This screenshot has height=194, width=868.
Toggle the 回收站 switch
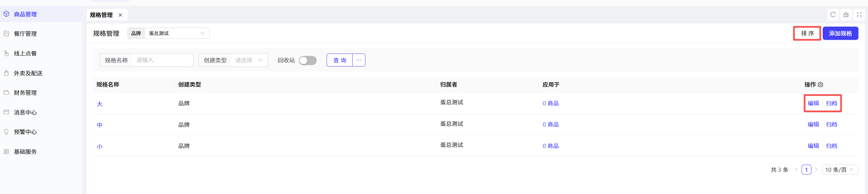(308, 60)
